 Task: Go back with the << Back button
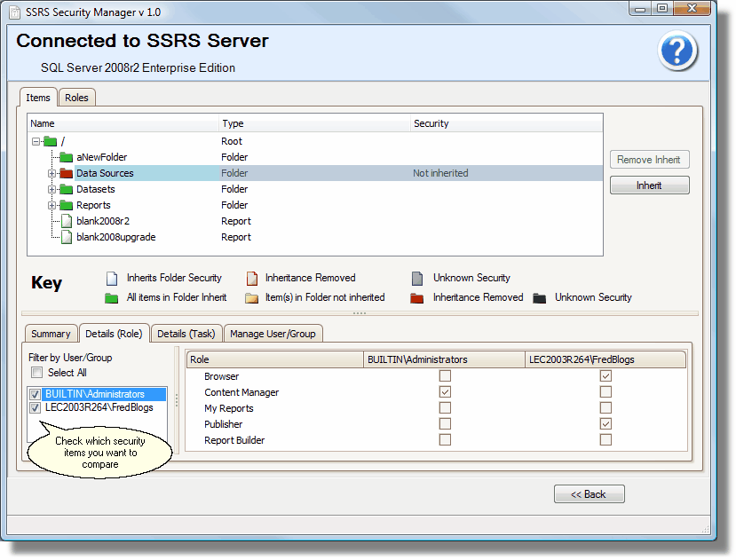pos(589,494)
